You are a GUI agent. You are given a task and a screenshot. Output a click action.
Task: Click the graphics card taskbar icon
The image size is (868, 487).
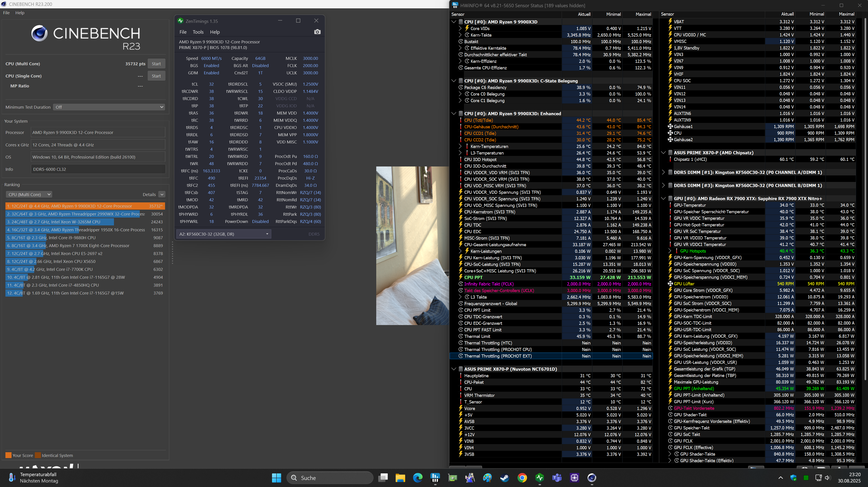[452, 478]
